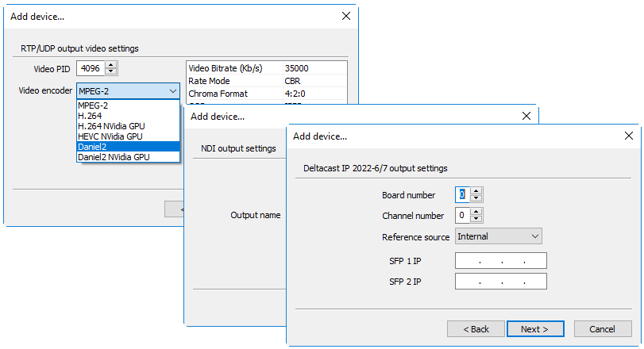Click the Channel number input field
Screen dimensions: 644x349
(x=462, y=215)
